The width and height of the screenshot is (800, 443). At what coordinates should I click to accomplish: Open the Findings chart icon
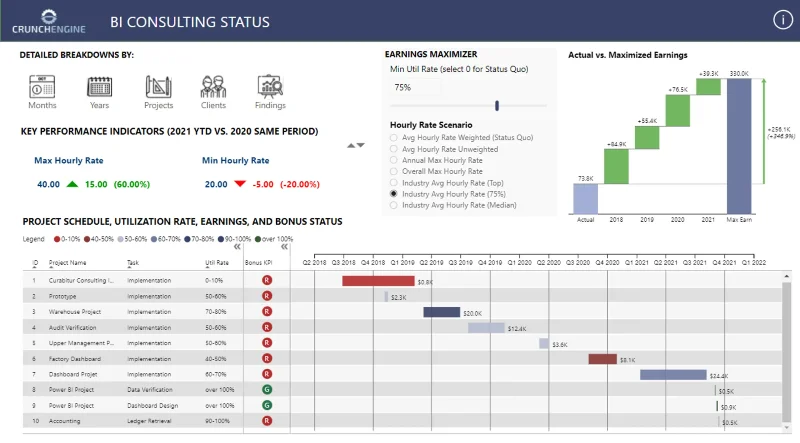point(270,87)
